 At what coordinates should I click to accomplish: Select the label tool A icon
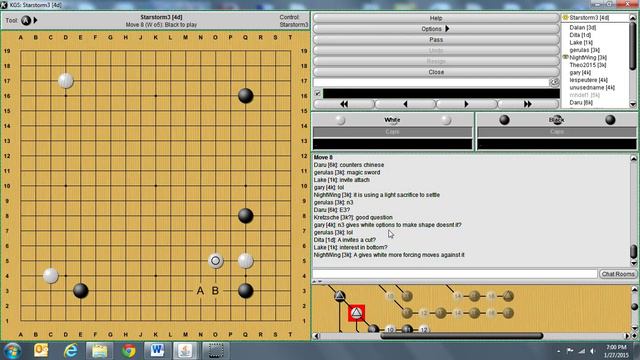26,20
